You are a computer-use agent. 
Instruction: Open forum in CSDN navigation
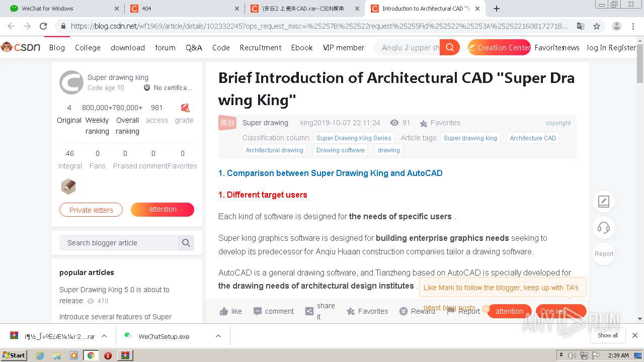165,47
